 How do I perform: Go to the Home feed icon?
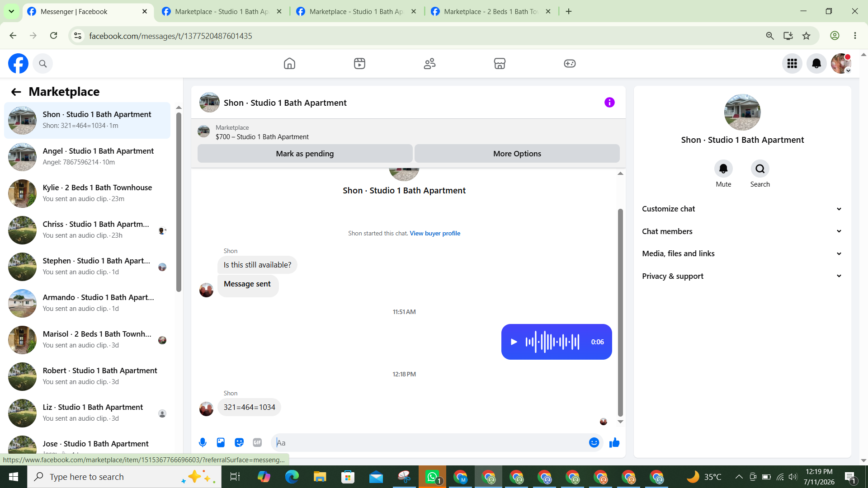(289, 64)
